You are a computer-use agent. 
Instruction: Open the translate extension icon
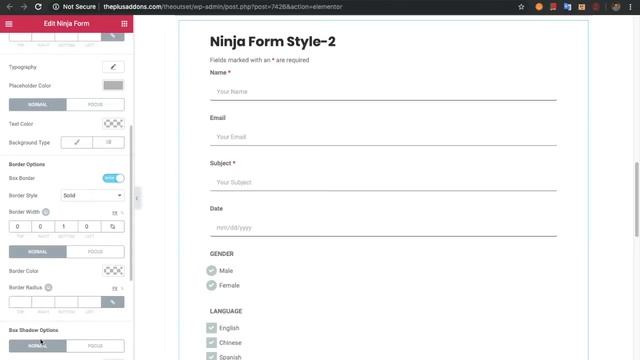click(567, 7)
